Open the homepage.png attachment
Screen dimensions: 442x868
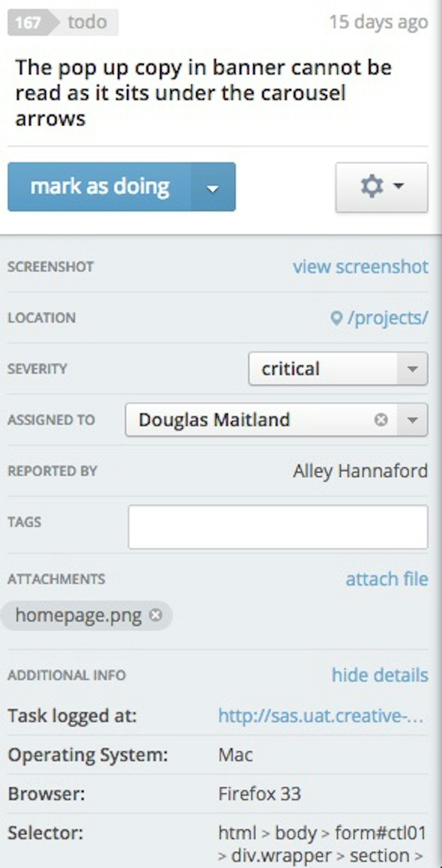coord(78,615)
